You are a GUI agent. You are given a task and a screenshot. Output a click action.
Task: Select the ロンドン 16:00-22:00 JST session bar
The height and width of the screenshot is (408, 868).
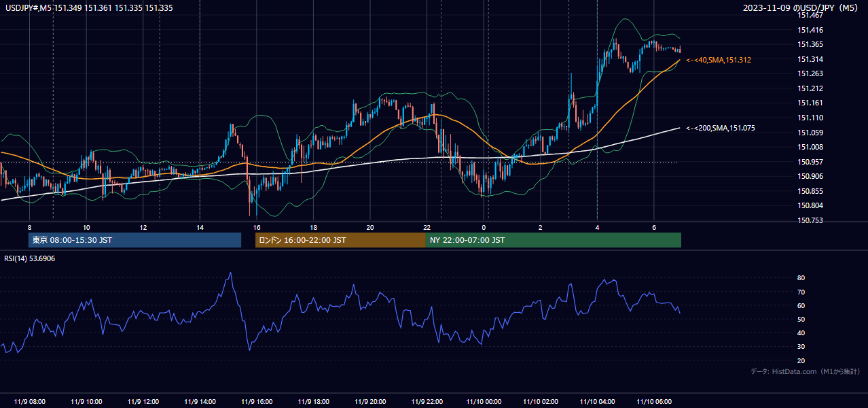(x=340, y=240)
